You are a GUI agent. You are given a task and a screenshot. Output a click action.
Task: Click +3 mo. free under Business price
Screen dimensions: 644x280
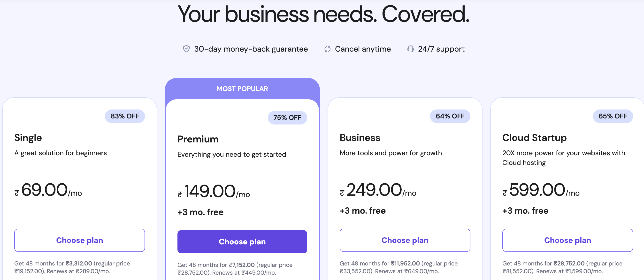362,211
